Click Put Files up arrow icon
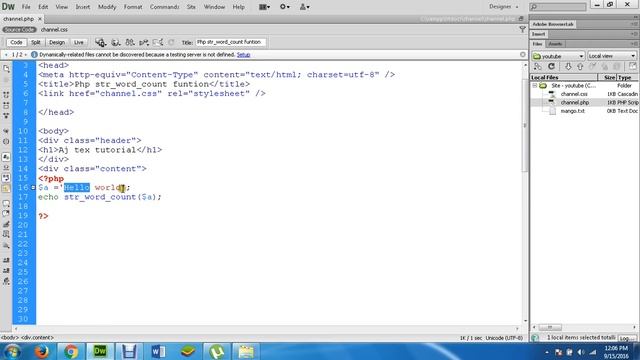Image resolution: width=640 pixels, height=360 pixels. point(580,67)
